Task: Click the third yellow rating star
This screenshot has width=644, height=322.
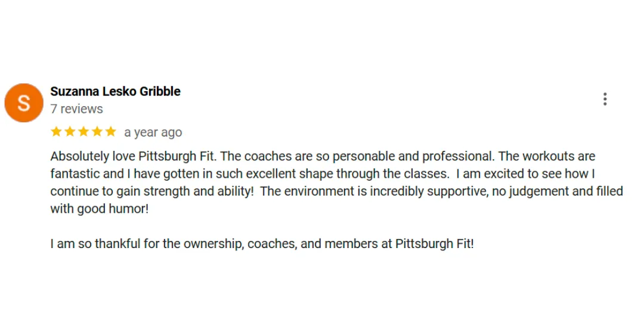Action: [x=83, y=132]
